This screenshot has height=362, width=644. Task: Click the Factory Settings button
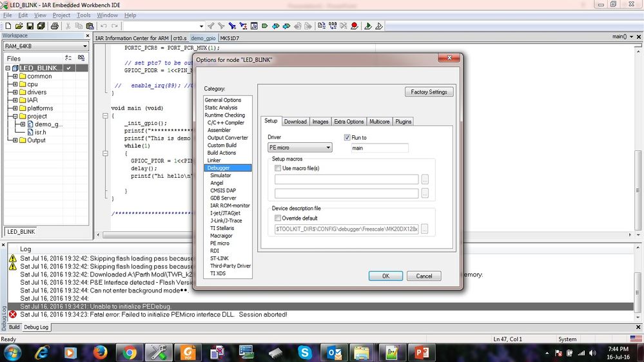[x=429, y=92]
